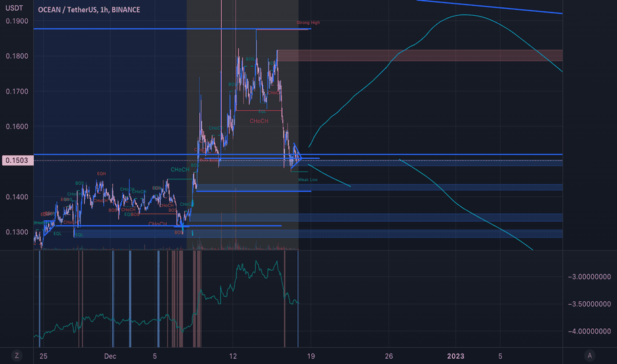Screen dimensions: 617x364
Task: Click the 0.1300 price axis label
Action: coord(17,232)
